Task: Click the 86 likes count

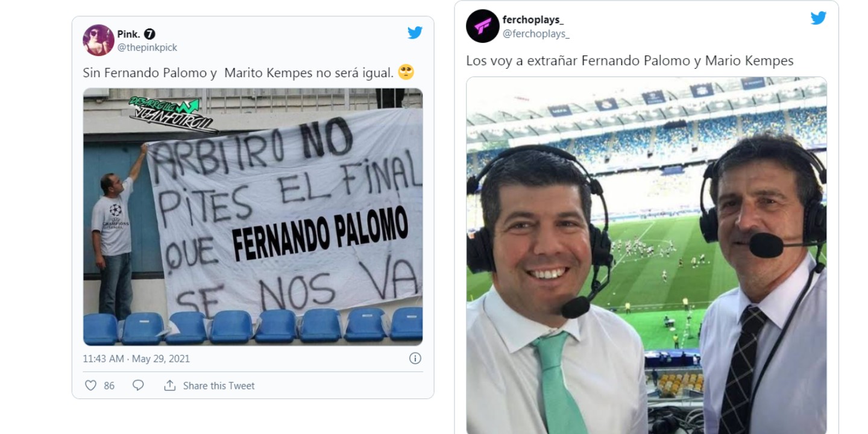Action: pos(109,386)
